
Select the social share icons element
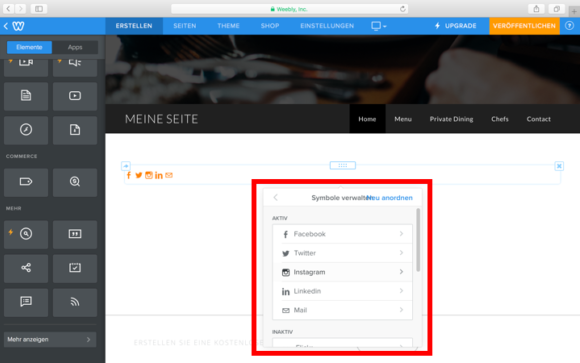coord(26,268)
